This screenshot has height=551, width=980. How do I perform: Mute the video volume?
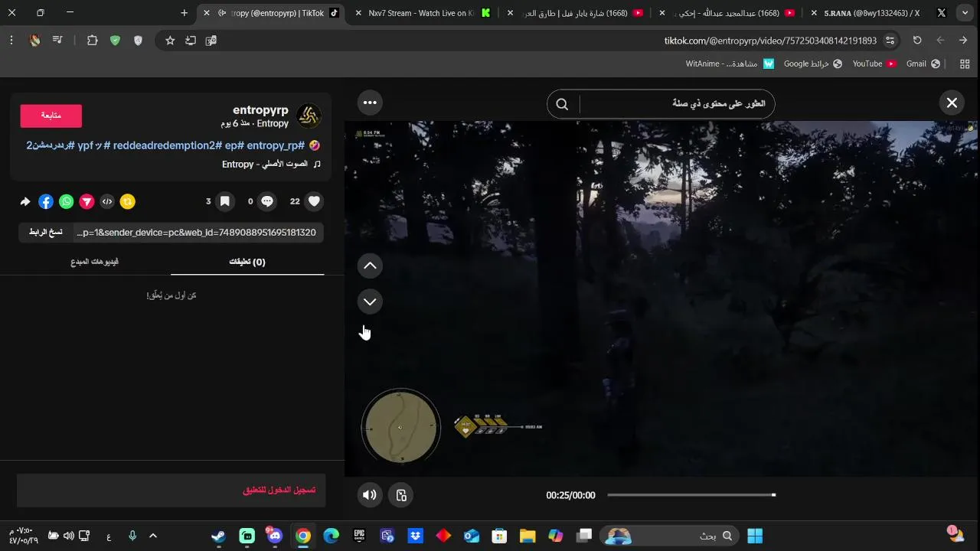(x=370, y=495)
